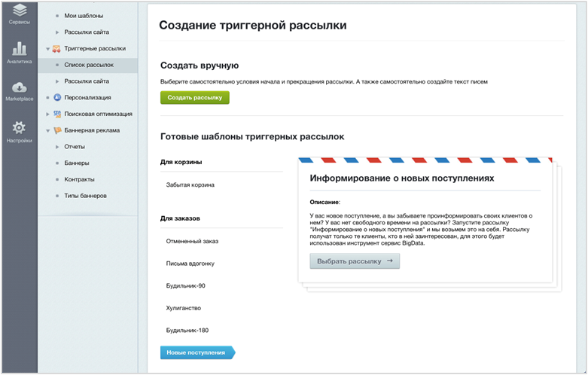Open Баннеры under Баннерная реклама
This screenshot has height=375, width=588.
click(77, 163)
